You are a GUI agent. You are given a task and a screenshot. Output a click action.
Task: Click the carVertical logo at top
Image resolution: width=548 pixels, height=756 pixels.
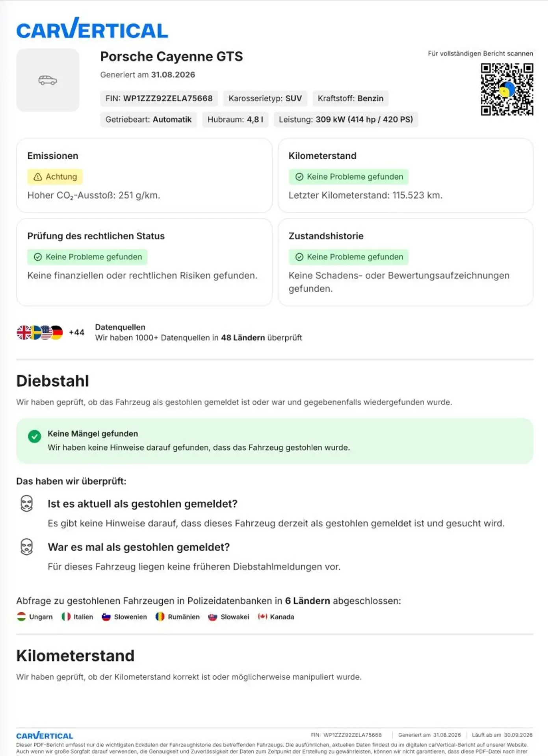click(92, 28)
